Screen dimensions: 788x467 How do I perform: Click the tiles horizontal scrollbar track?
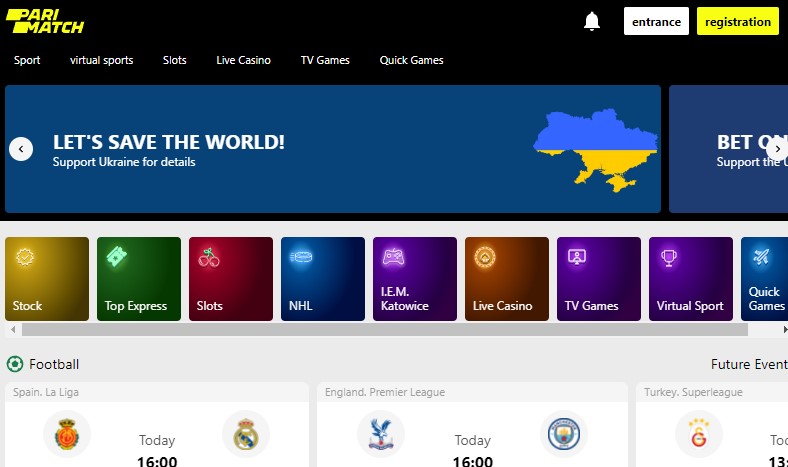point(385,330)
